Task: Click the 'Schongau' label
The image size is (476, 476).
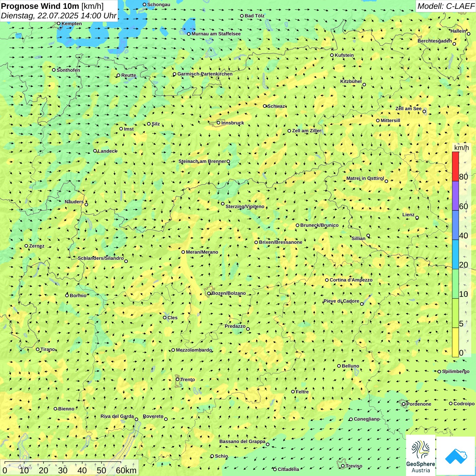Action: (x=158, y=4)
